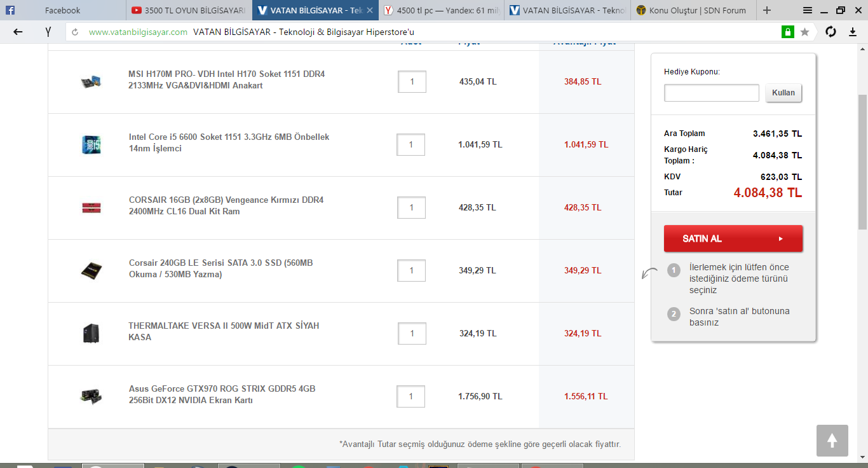
Task: Click the Thermaltake Versa II case thumbnail
Action: [91, 333]
